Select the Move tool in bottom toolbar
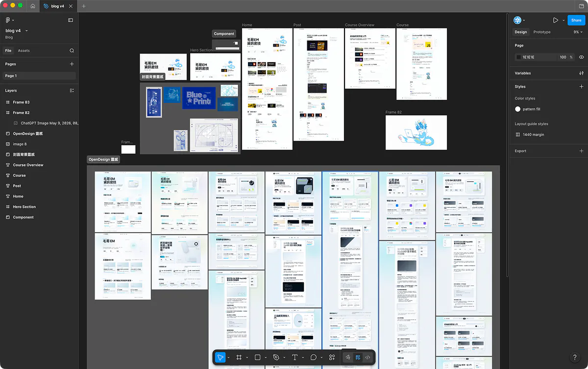The image size is (588, 369). point(220,358)
